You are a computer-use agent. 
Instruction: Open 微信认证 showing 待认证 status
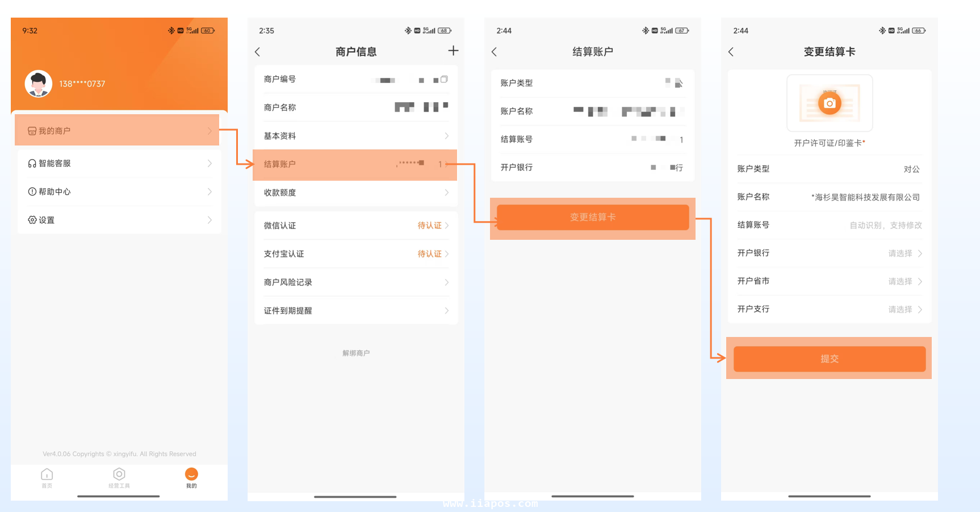(355, 225)
